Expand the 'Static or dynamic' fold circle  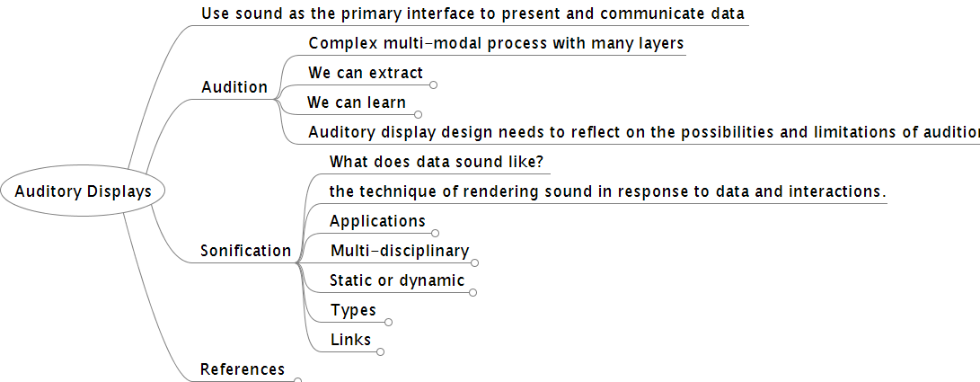(x=472, y=293)
